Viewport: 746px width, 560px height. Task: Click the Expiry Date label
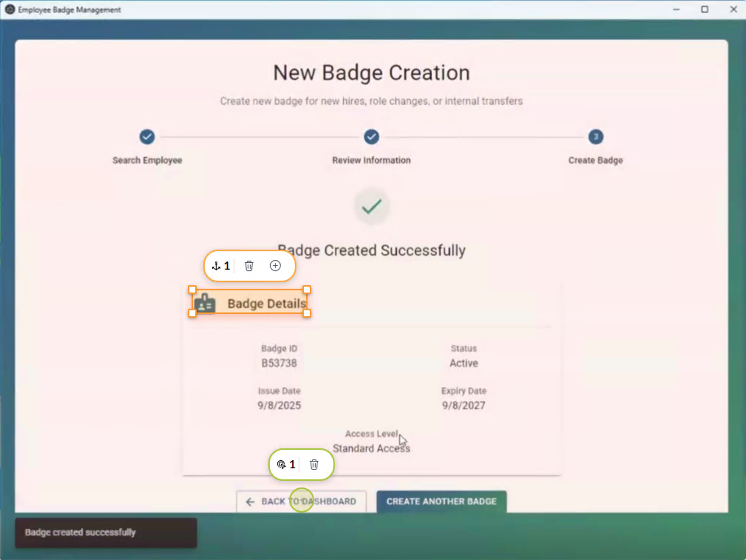464,391
